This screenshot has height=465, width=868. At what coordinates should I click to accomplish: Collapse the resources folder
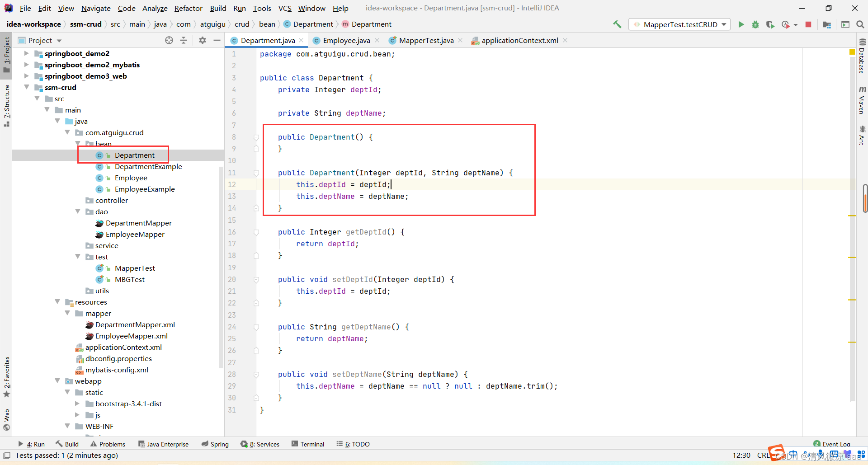[57, 302]
